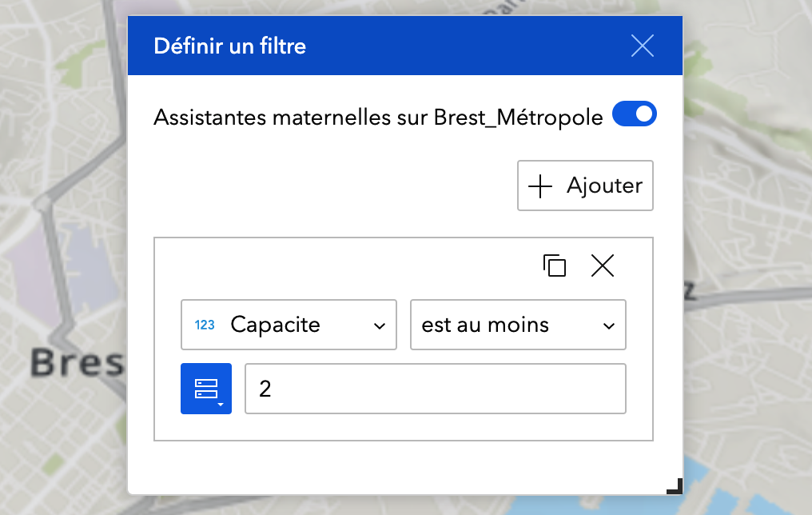Click the Ajouter button
812x515 pixels.
click(x=585, y=186)
